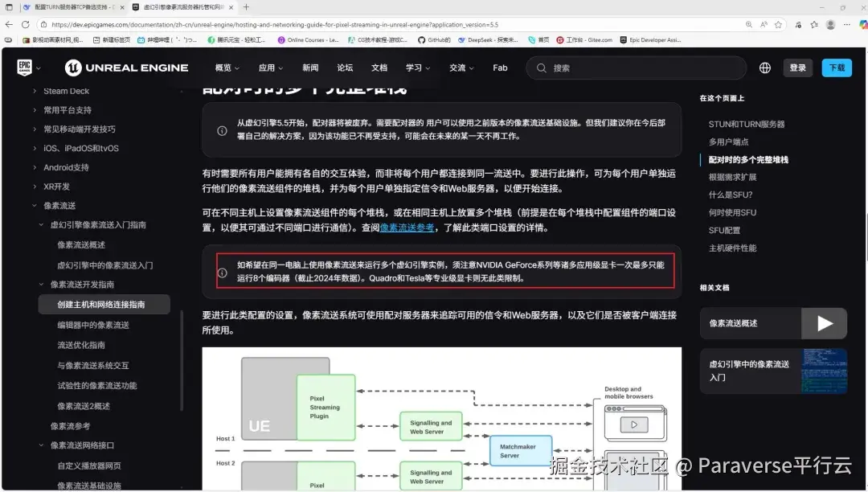Click the read aloud icon in address bar

click(x=763, y=25)
